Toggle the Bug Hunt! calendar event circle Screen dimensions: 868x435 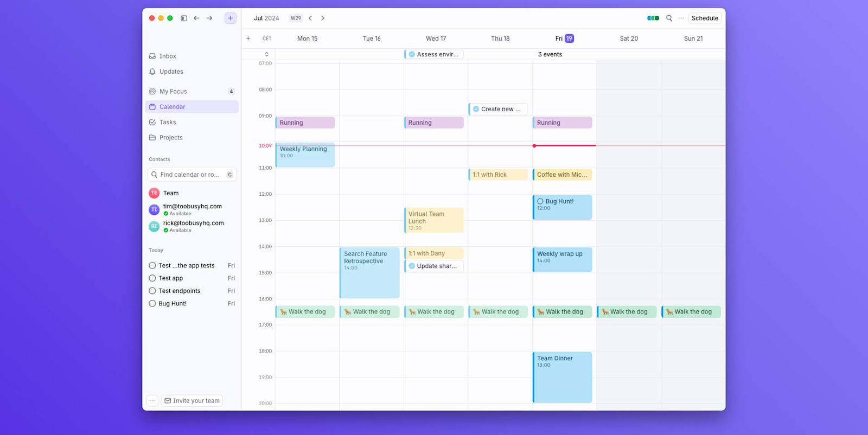tap(540, 201)
